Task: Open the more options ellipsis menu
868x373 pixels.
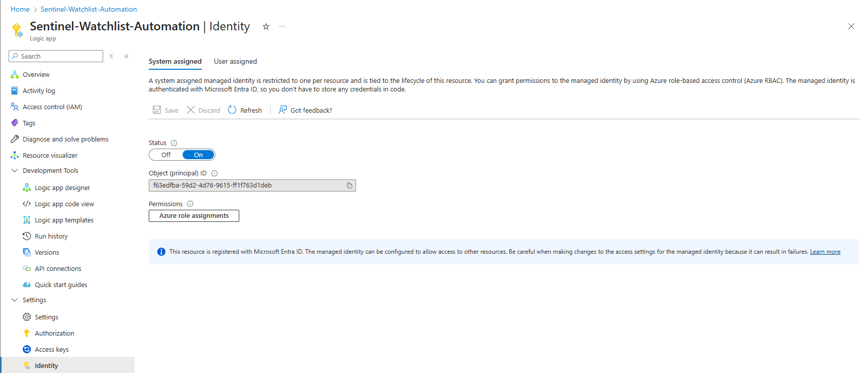Action: click(282, 27)
